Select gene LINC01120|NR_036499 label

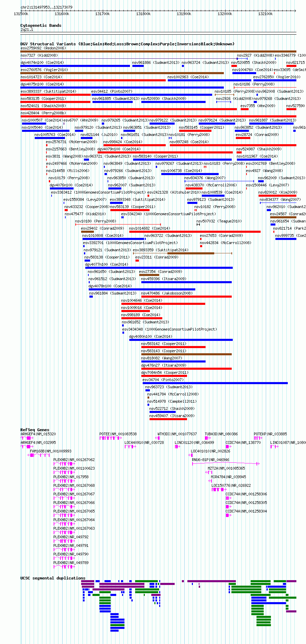194,442
